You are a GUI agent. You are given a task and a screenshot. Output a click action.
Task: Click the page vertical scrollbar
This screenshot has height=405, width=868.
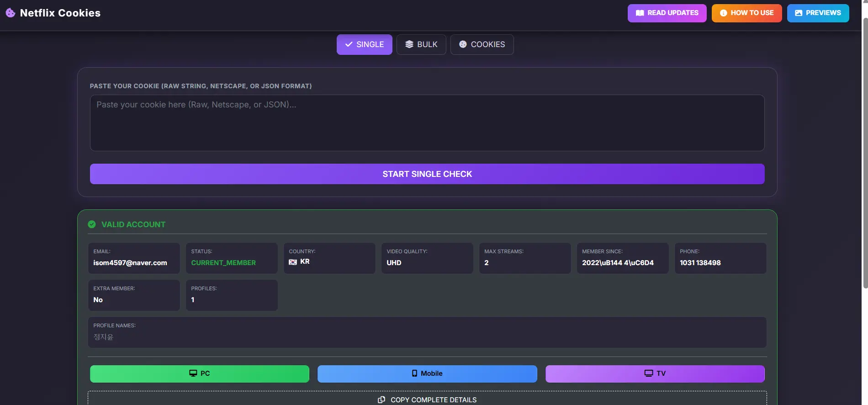click(865, 153)
